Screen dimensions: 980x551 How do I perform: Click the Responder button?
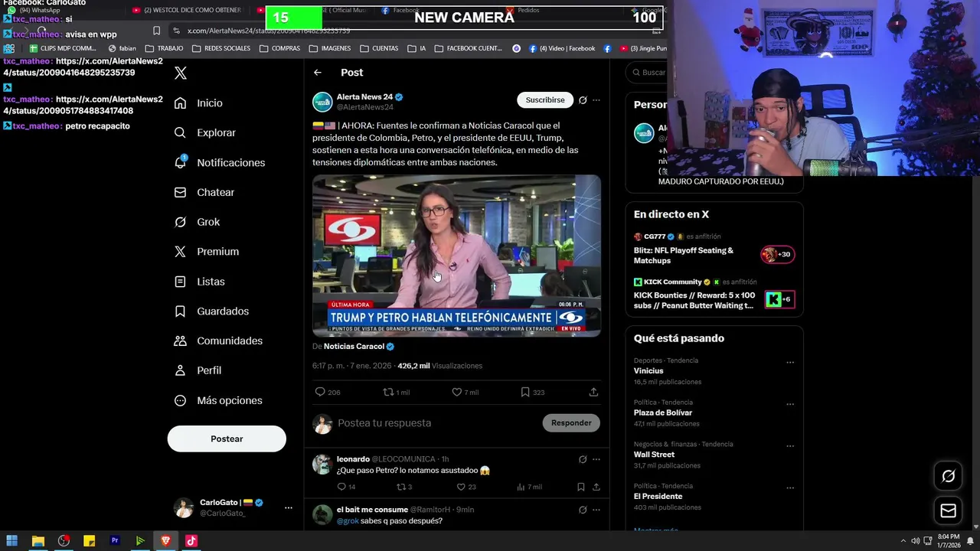pyautogui.click(x=571, y=423)
